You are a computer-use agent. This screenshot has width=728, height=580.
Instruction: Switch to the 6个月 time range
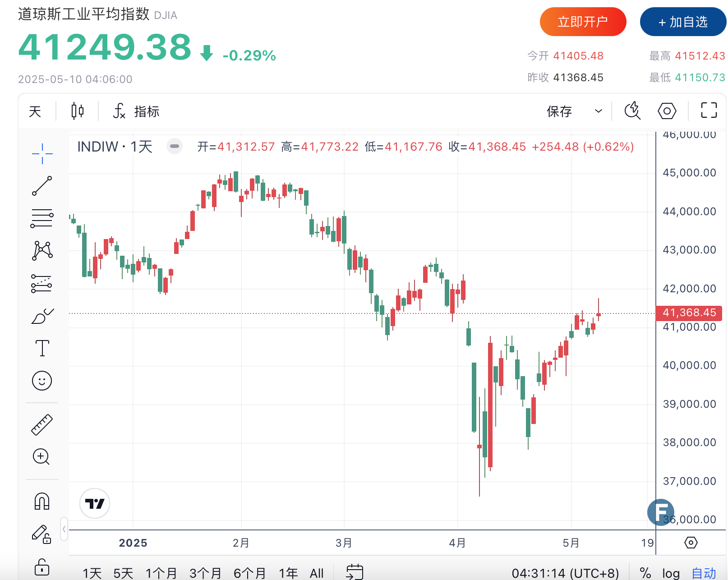coord(250,573)
